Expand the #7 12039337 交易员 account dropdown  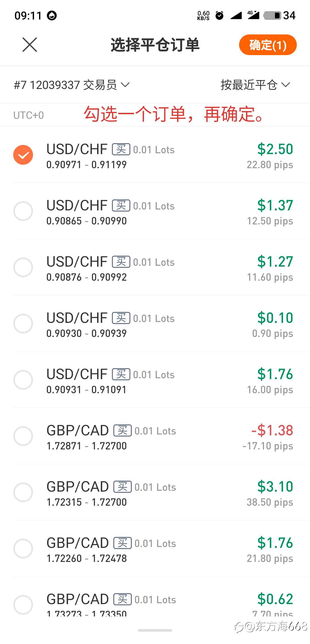tap(72, 85)
